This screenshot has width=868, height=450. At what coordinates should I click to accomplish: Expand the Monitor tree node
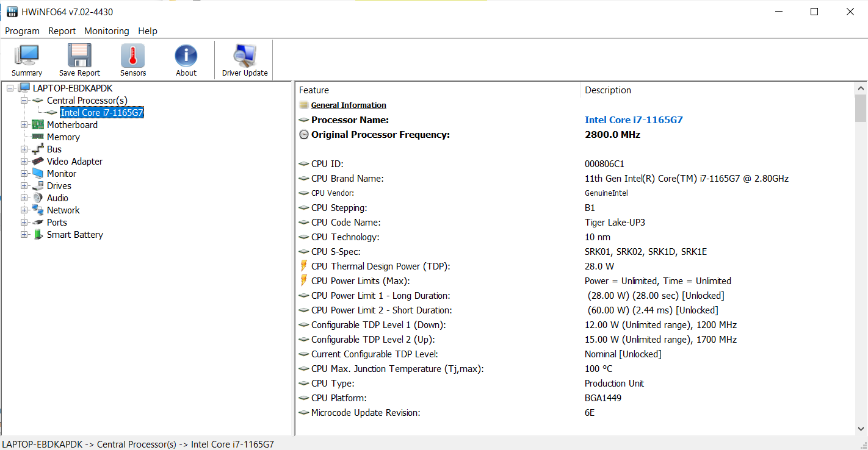pos(24,174)
